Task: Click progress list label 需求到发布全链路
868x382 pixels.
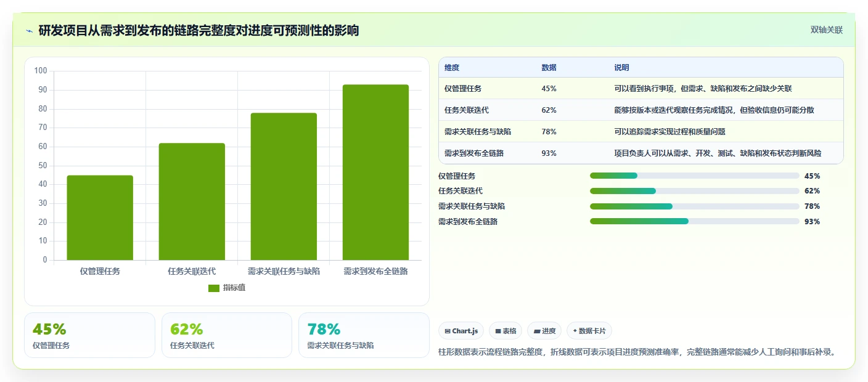Action: pyautogui.click(x=468, y=222)
